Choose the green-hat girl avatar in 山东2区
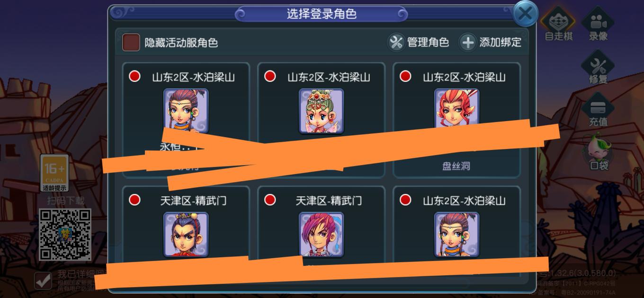The width and height of the screenshot is (644, 298). pyautogui.click(x=321, y=111)
